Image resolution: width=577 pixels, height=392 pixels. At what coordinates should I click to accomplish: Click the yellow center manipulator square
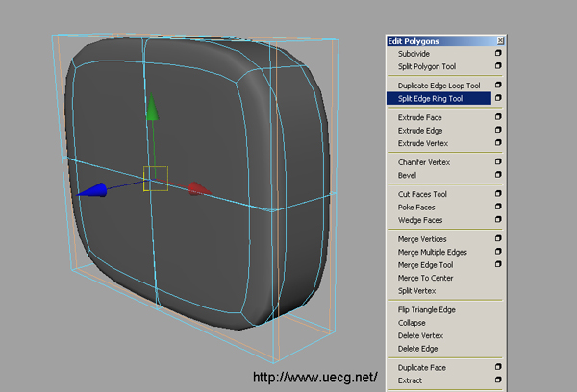tap(156, 179)
